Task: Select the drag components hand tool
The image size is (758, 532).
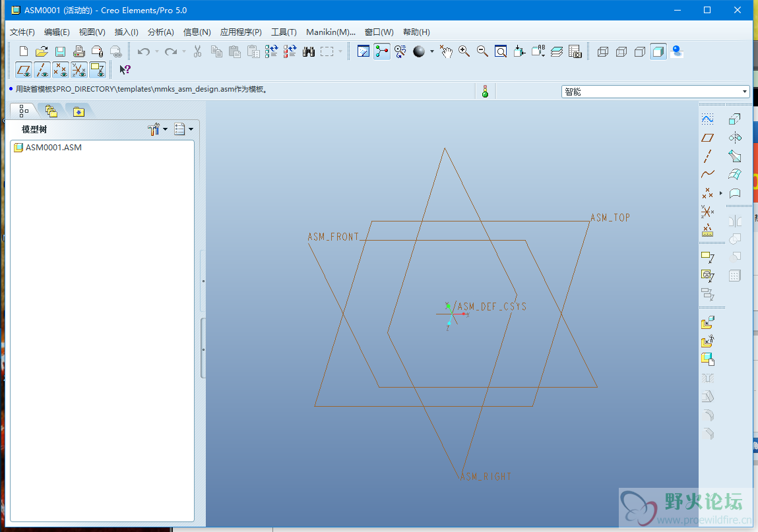Action: pos(446,51)
